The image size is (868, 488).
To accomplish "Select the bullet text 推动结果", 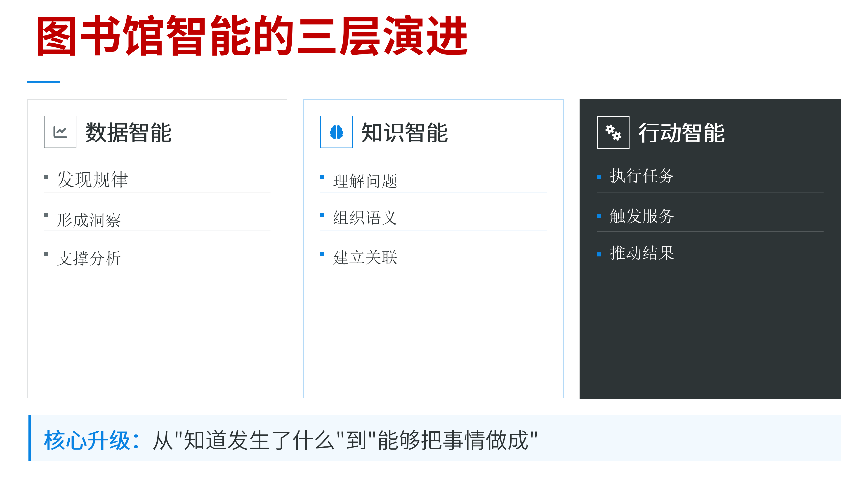I will click(642, 253).
